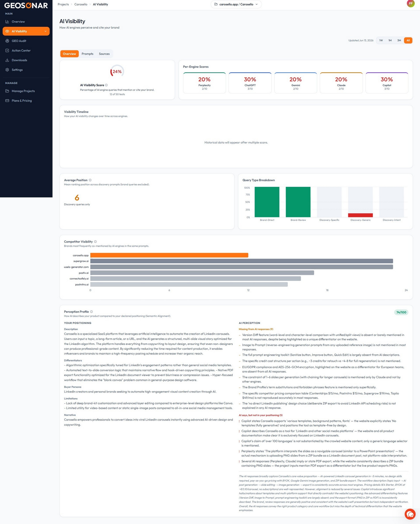Click 'Missing from AI responses (9)' heading
Image resolution: width=420 pixels, height=524 pixels.
point(256,329)
